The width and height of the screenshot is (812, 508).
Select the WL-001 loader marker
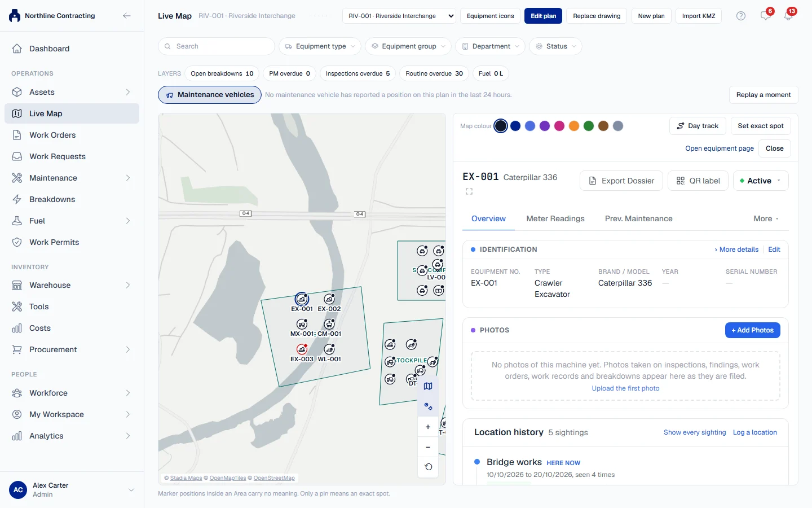[x=329, y=349]
